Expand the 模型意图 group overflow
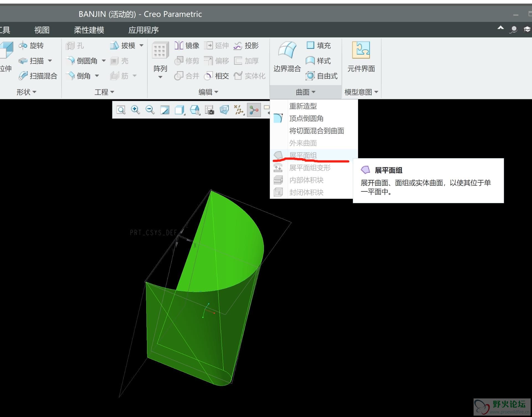 (361, 92)
